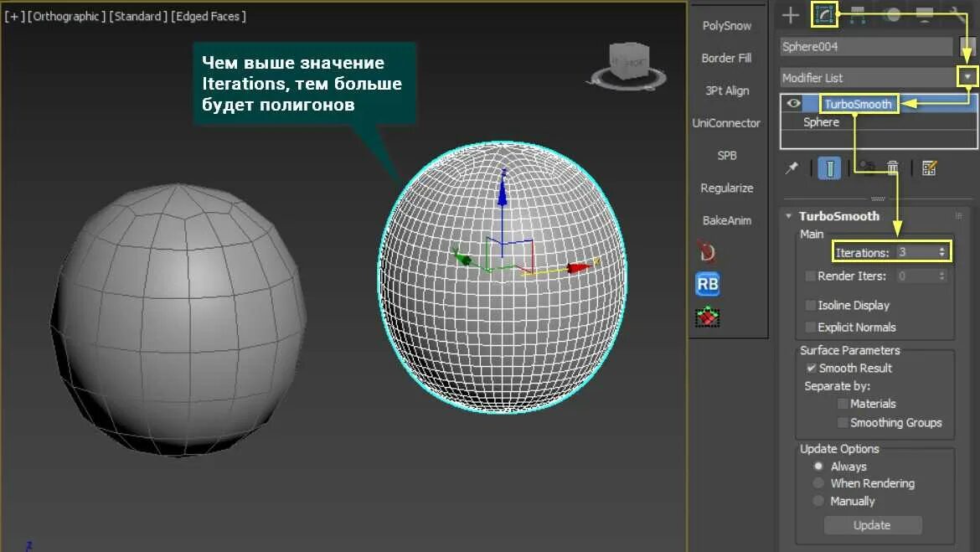Click the red X axis gizmo arrow
980x552 pixels.
(579, 267)
